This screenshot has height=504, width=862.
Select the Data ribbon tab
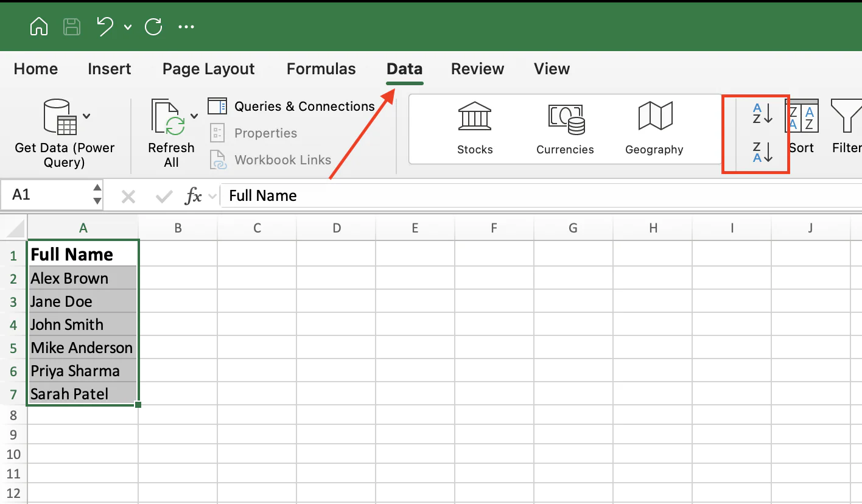405,69
